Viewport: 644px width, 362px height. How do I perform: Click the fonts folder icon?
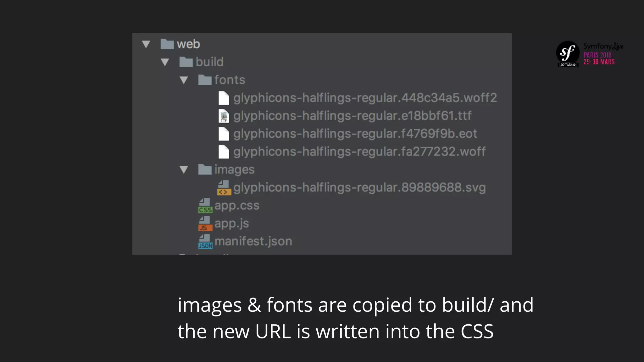pos(205,80)
